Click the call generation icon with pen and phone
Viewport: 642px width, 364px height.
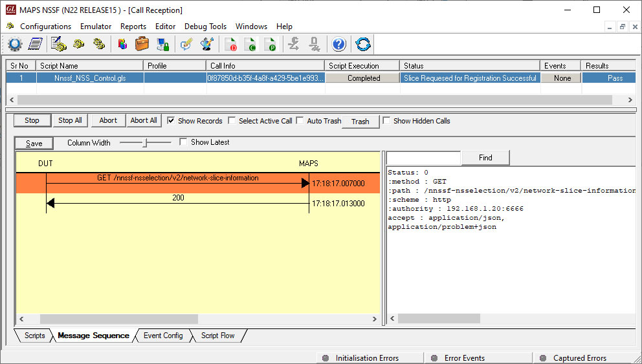tap(59, 44)
